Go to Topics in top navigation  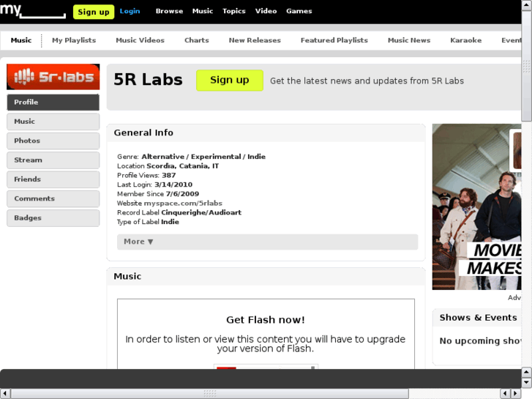pyautogui.click(x=233, y=11)
